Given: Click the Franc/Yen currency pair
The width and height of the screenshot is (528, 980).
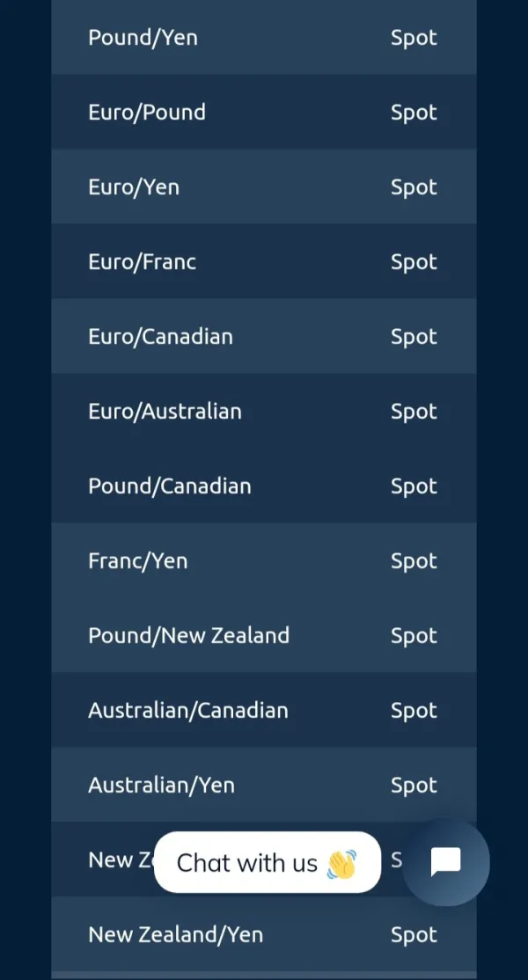Looking at the screenshot, I should coord(137,561).
